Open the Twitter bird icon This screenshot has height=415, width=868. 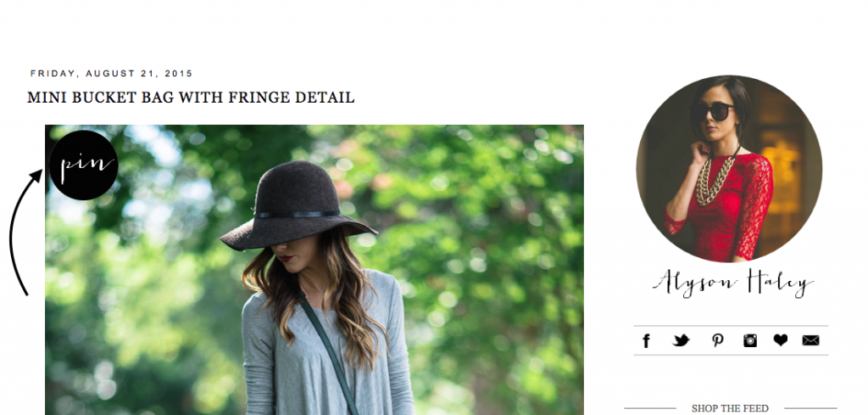[681, 341]
